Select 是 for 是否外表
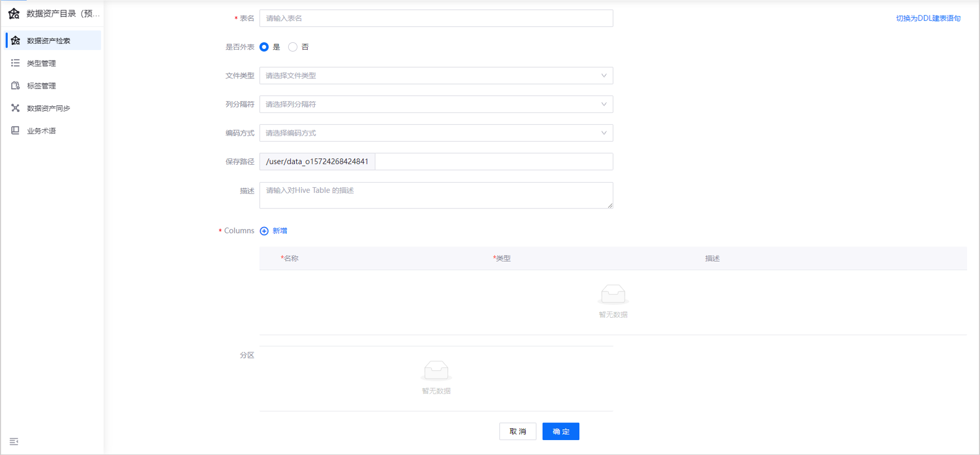Image resolution: width=980 pixels, height=455 pixels. coord(264,47)
